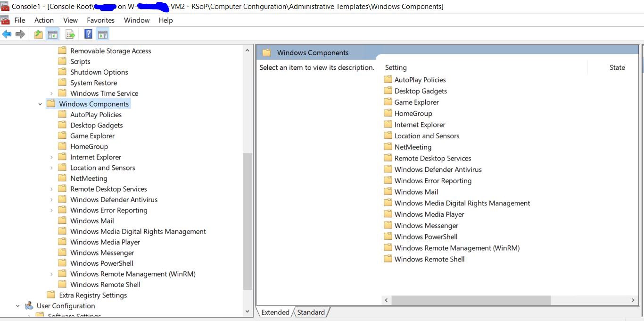Select Windows Error Reporting in right list
The image size is (644, 321).
[433, 181]
